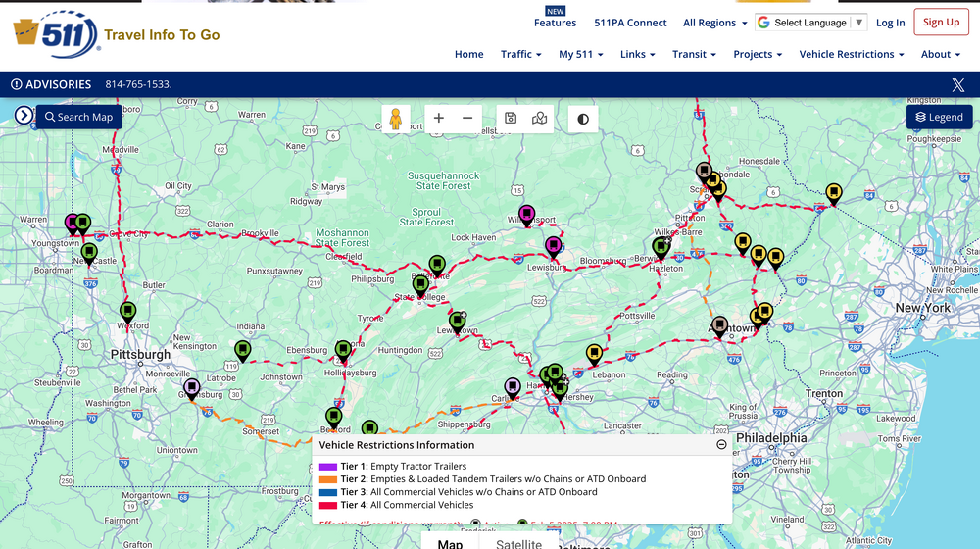Click the green marker near New Castle

pos(89,253)
